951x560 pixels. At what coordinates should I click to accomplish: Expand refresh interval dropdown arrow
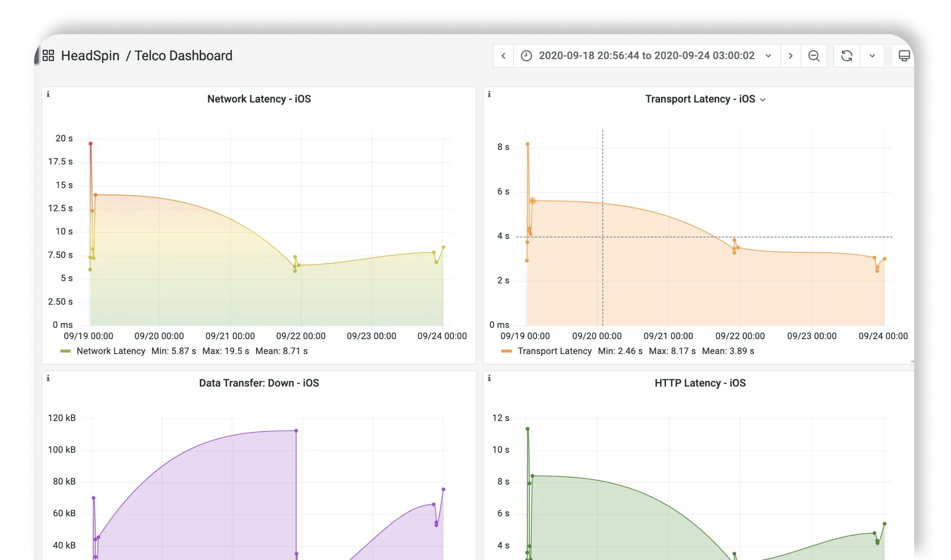point(872,56)
